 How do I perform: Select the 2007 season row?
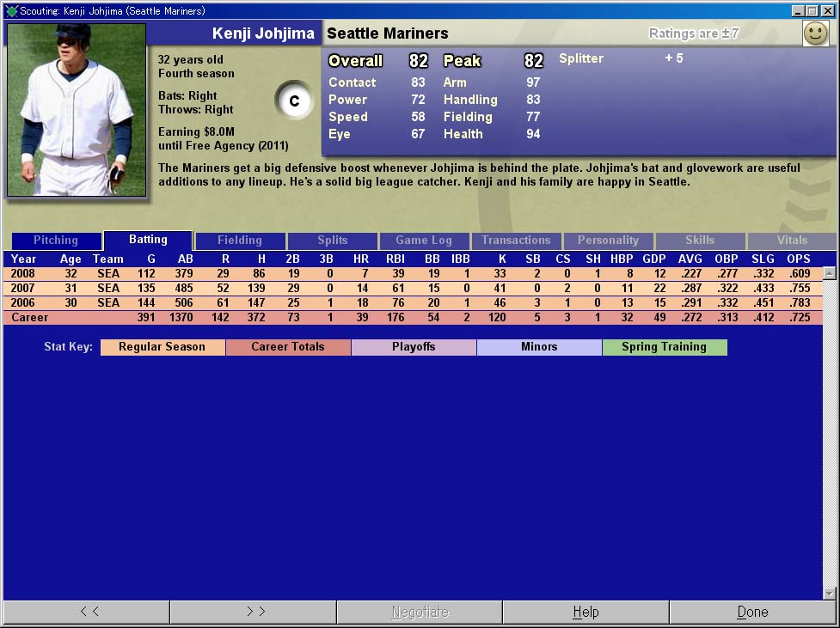click(413, 288)
